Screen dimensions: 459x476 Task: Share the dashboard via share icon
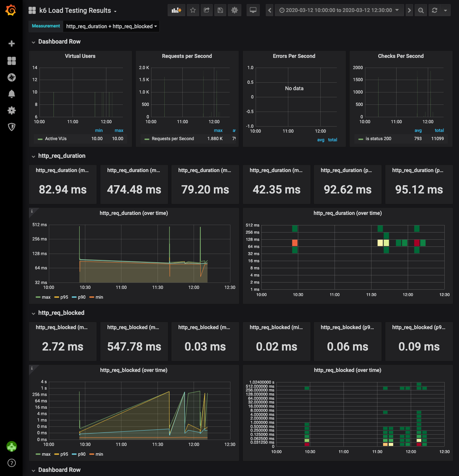click(x=206, y=10)
